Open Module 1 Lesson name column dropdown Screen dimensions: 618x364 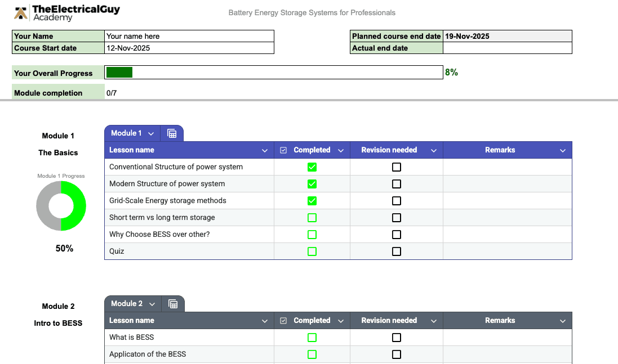point(265,151)
